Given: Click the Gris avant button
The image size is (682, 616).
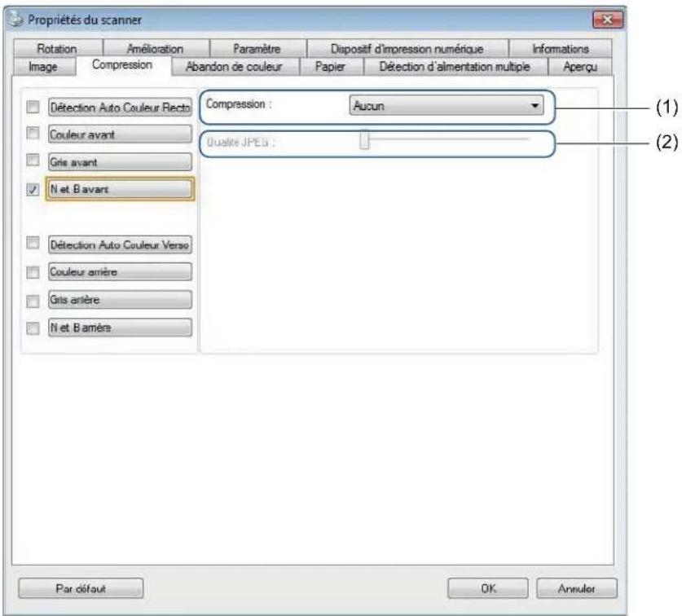Looking at the screenshot, I should (120, 162).
